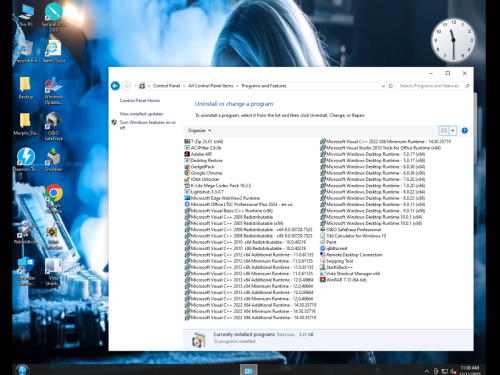Expand the Organize dropdown menu

(199, 131)
